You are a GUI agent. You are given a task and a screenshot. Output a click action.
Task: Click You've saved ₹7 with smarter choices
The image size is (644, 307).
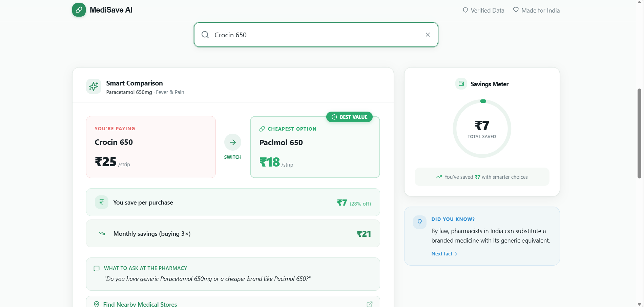(486, 177)
